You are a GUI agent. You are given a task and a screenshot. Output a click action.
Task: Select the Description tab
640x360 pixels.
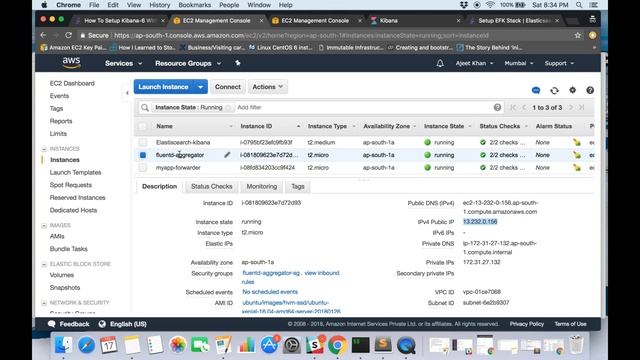159,187
